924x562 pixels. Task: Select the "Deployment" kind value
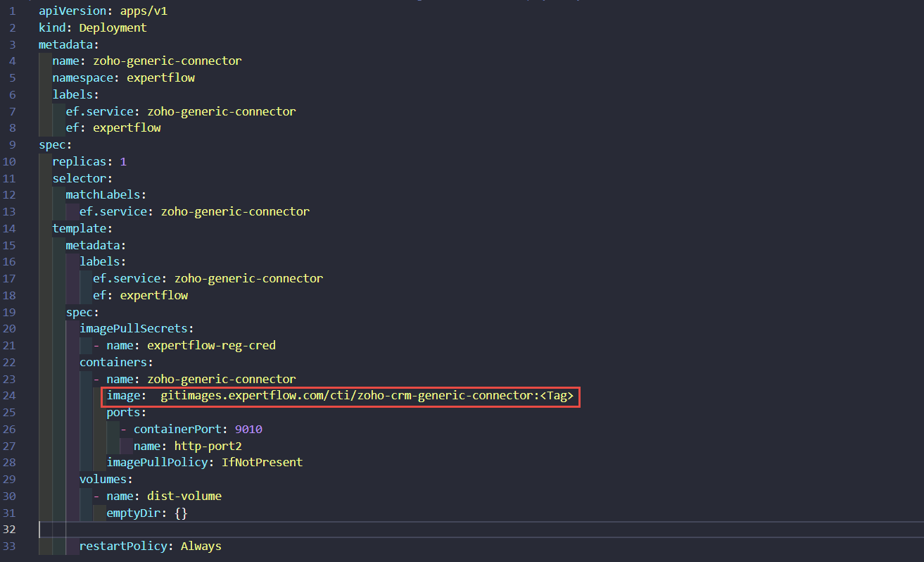click(113, 28)
